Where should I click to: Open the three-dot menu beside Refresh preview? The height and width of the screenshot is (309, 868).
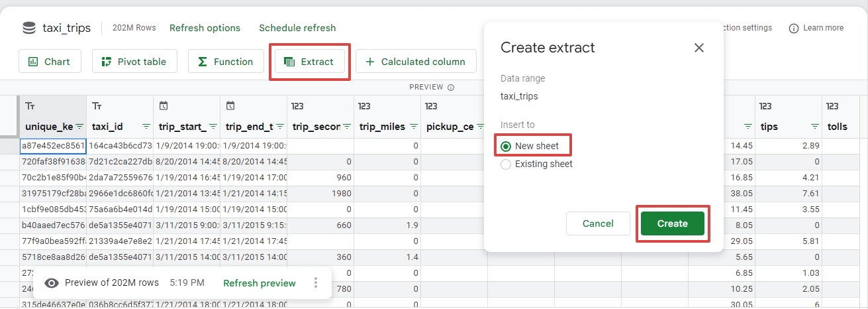pyautogui.click(x=316, y=283)
